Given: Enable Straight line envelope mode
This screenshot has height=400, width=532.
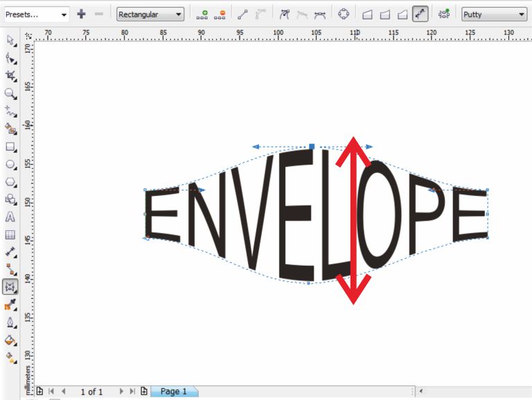Looking at the screenshot, I should point(367,15).
